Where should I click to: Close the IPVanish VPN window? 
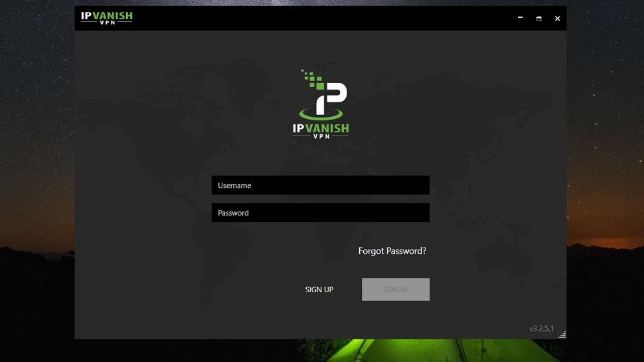[x=557, y=19]
